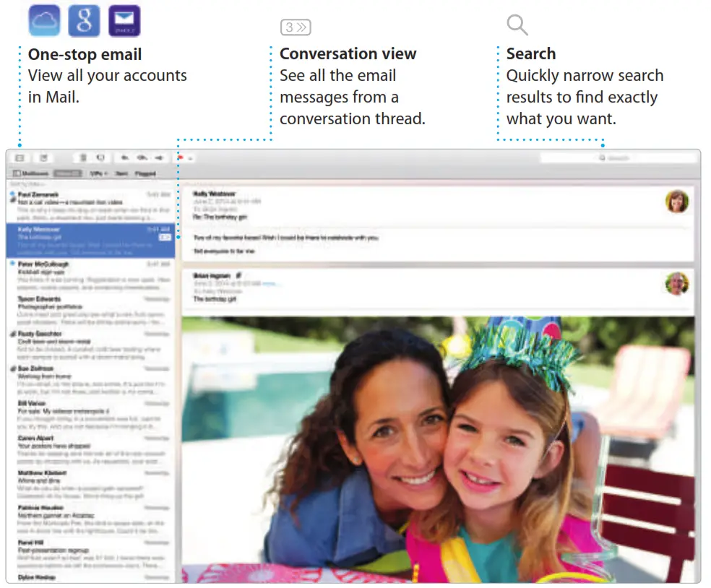Expand the VIPs dropdown in favorites bar

coord(98,173)
